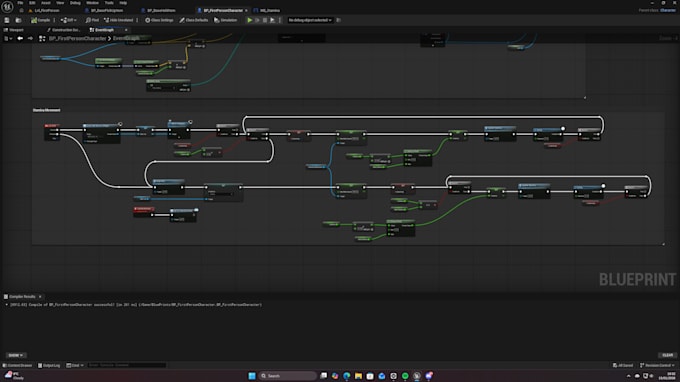Open the Help menu
The width and height of the screenshot is (680, 382).
click(x=123, y=3)
